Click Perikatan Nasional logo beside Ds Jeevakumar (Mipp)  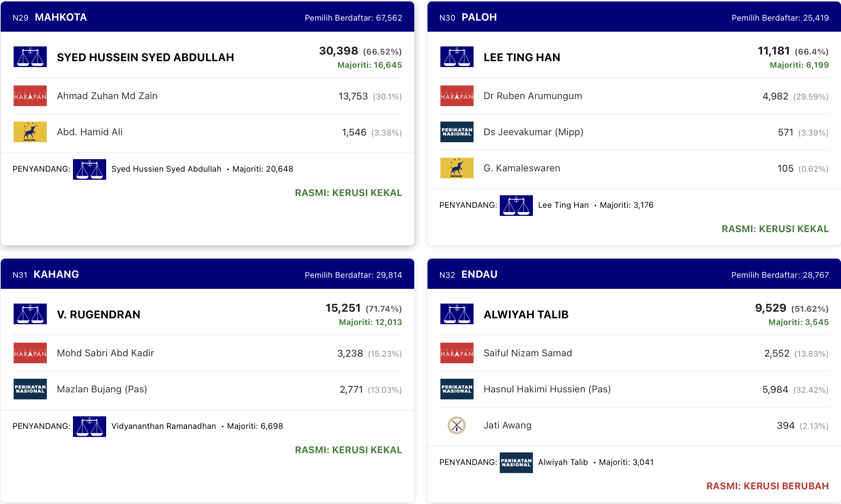pyautogui.click(x=457, y=132)
